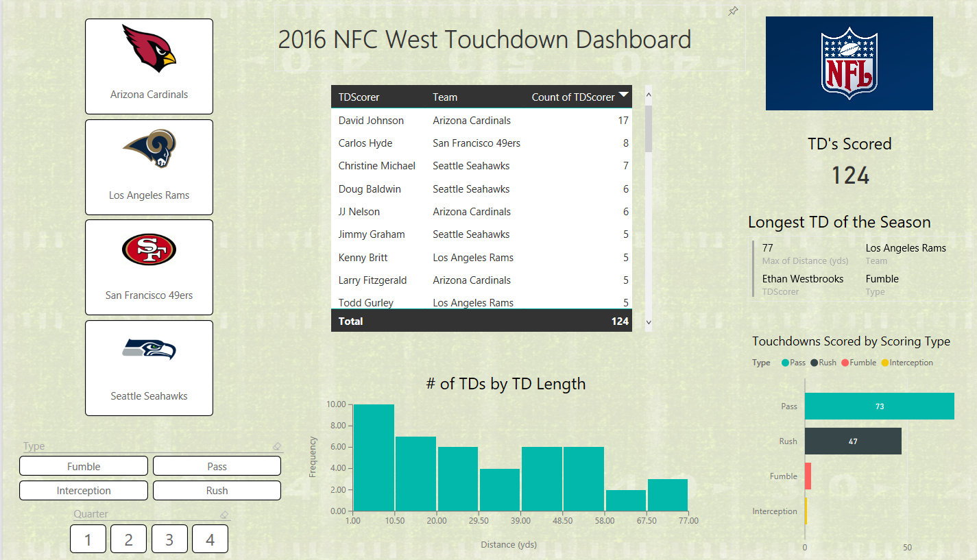Select the Doug Baldwin table row
977x560 pixels.
pos(482,189)
